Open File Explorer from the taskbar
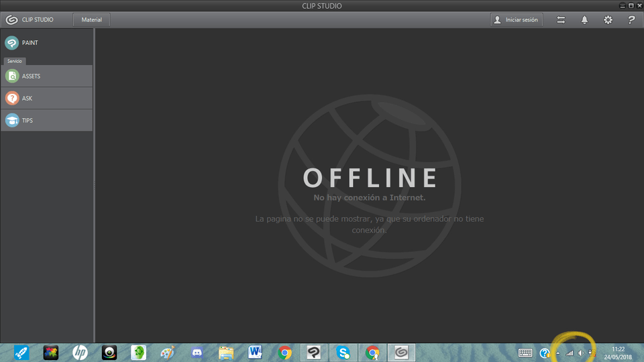The image size is (644, 362). click(226, 353)
